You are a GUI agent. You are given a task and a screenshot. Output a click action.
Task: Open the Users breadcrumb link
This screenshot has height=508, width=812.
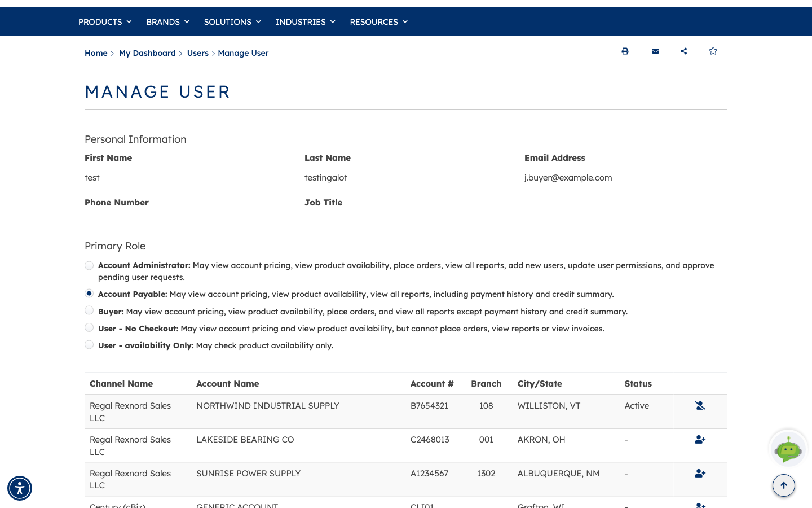coord(198,53)
